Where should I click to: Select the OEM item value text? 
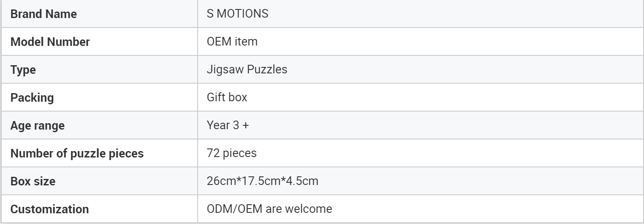pos(232,42)
